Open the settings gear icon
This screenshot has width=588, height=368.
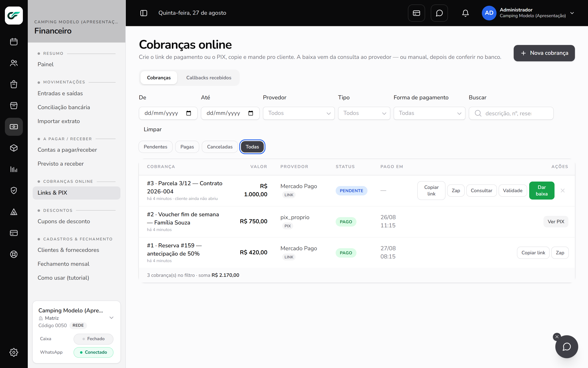coord(14,352)
